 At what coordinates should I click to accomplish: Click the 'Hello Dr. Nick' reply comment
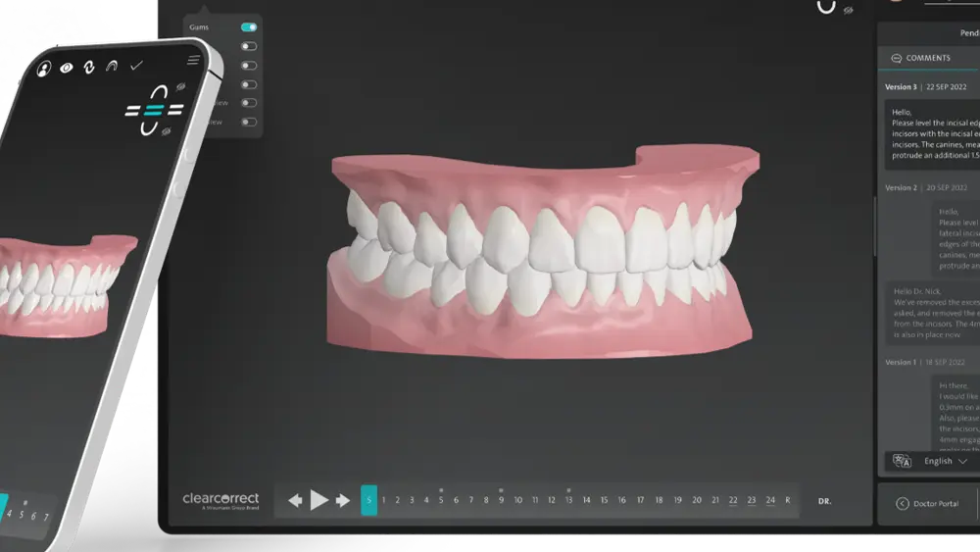[x=934, y=313]
